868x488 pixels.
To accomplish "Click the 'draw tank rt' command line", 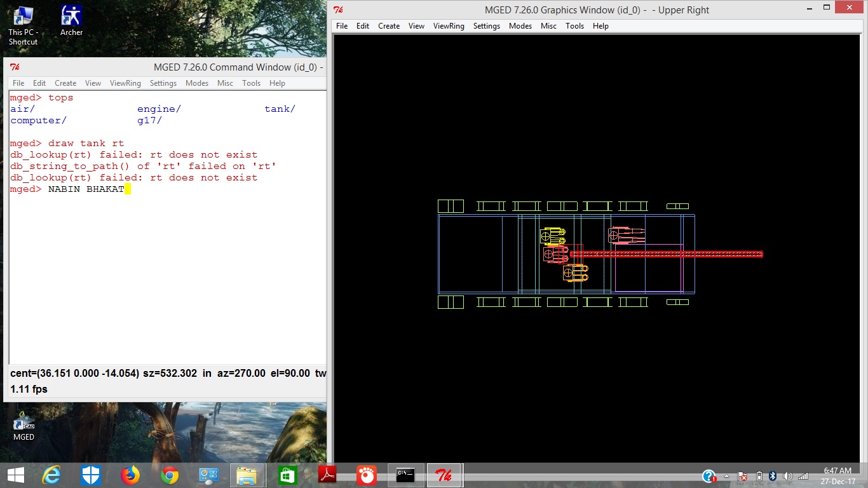I will (x=67, y=144).
